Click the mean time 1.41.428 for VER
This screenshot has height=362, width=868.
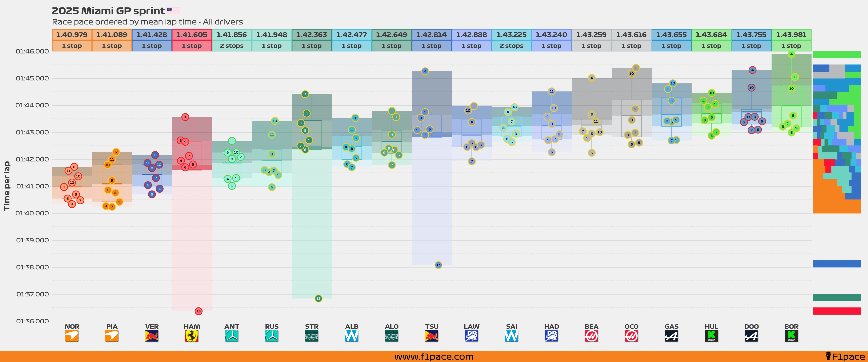[152, 35]
